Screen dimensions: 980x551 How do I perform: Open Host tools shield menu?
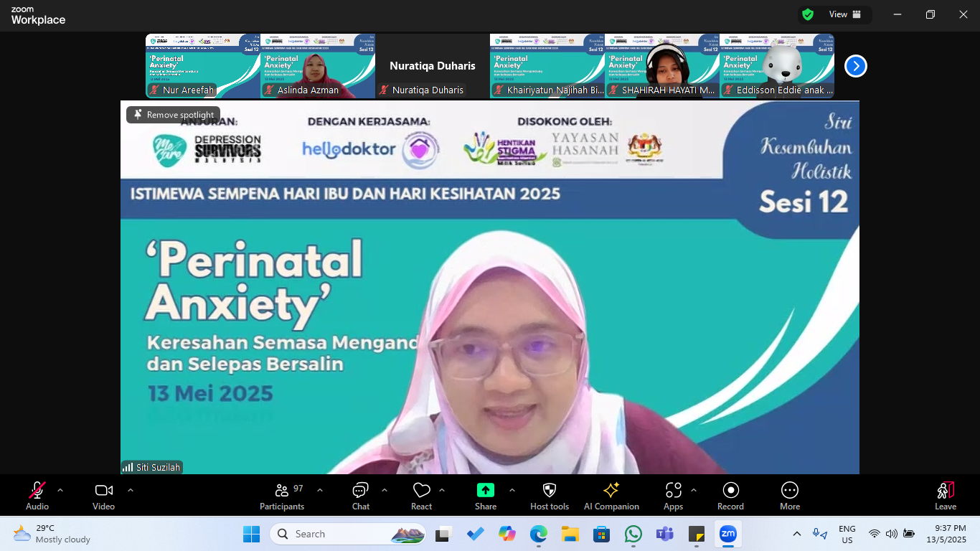550,496
